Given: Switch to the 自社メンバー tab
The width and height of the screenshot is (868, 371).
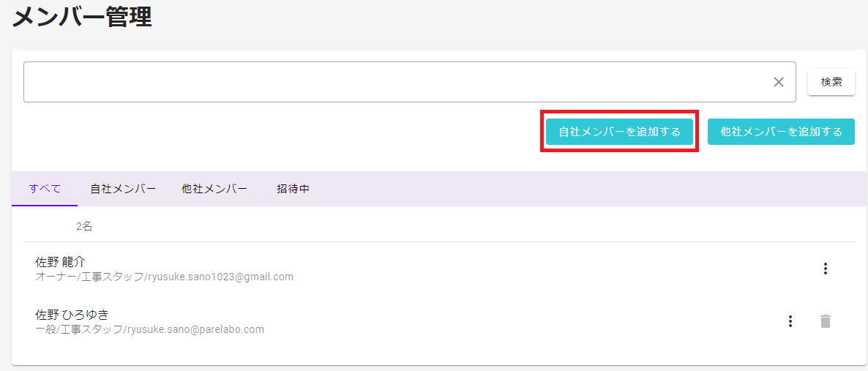Looking at the screenshot, I should [x=123, y=189].
